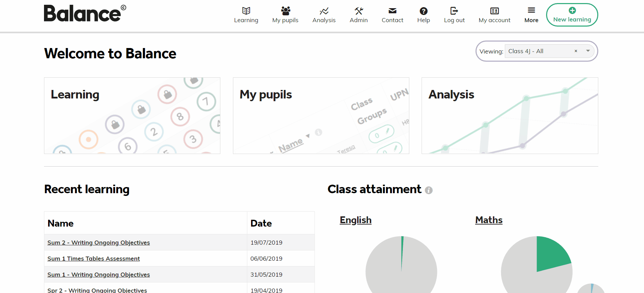This screenshot has height=293, width=644.
Task: Click the Balance logo
Action: click(85, 14)
